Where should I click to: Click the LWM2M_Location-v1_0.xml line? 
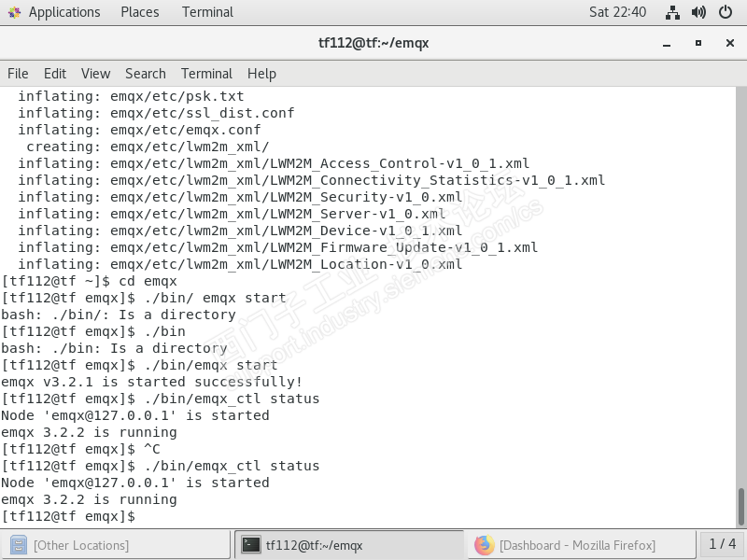pos(240,264)
